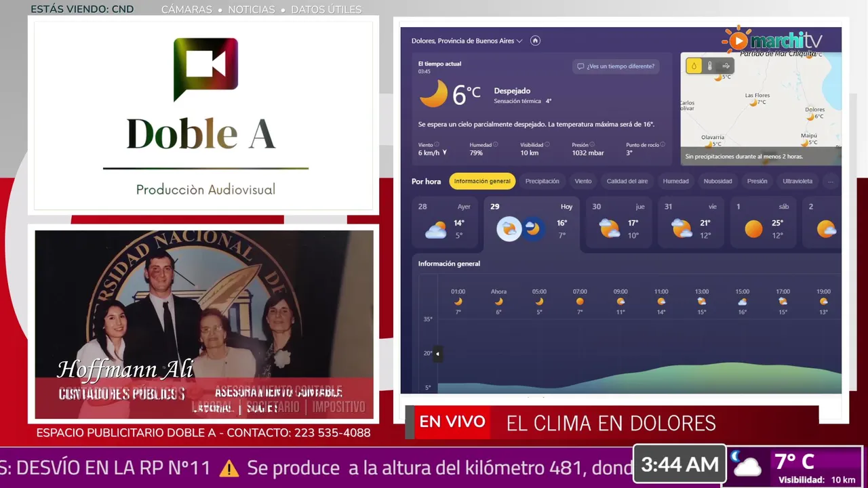The image size is (868, 488).
Task: Click the Doble A camera logo
Action: click(205, 69)
